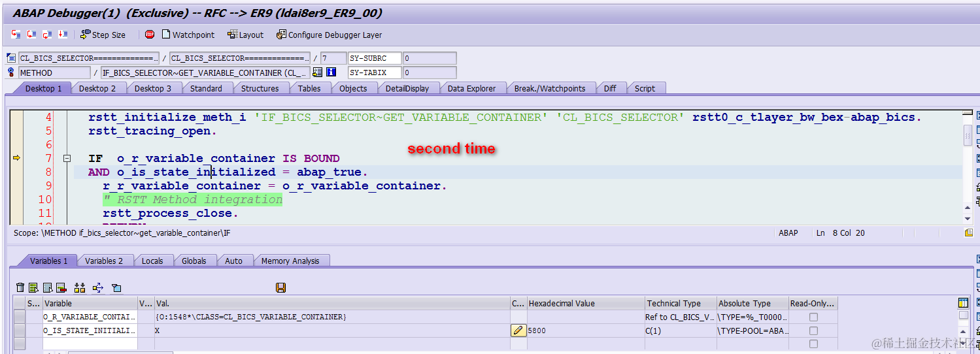Screen dimensions: 980x354
Task: Click the second list icon in variables toolbar
Action: coord(48,287)
